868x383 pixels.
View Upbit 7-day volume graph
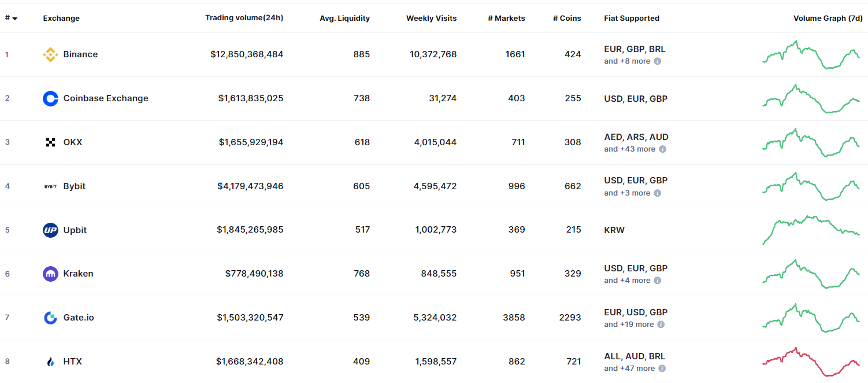(x=811, y=230)
